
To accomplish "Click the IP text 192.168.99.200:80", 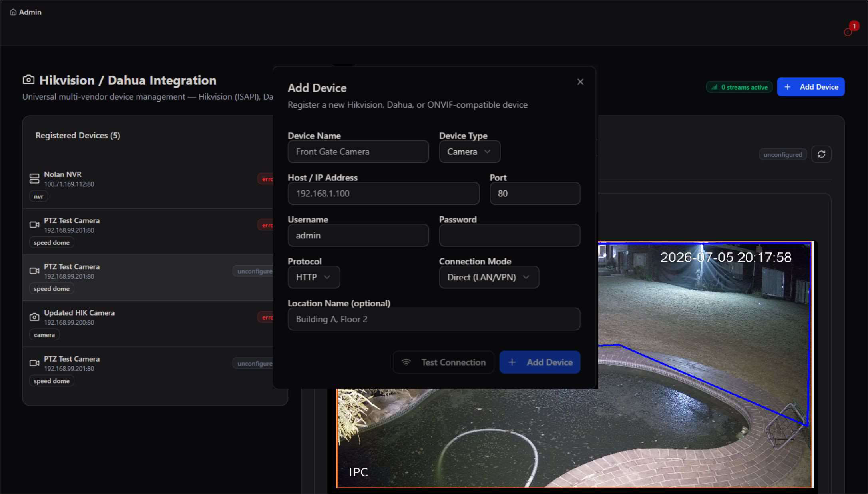I will (69, 323).
